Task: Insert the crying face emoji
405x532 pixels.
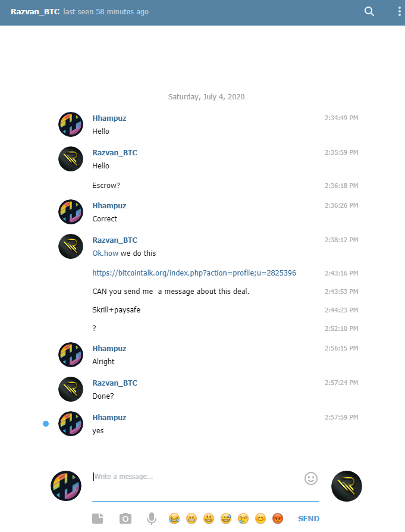Action: (x=243, y=518)
